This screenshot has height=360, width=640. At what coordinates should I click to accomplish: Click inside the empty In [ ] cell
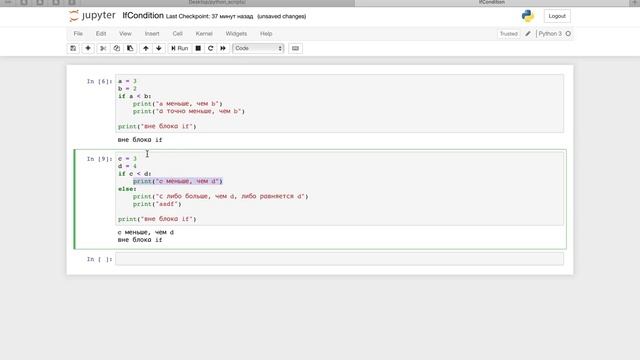point(340,259)
